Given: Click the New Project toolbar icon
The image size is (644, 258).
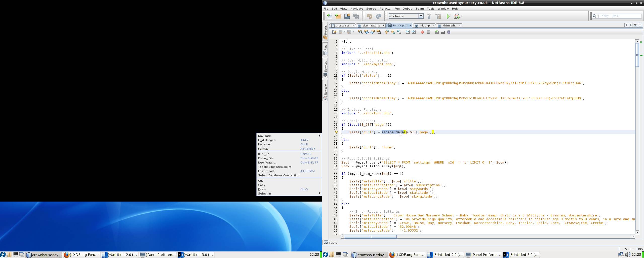Looking at the screenshot, I should (338, 16).
